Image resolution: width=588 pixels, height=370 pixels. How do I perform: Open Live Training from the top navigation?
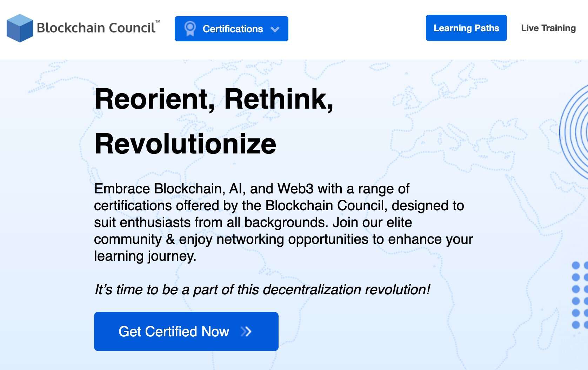(548, 28)
